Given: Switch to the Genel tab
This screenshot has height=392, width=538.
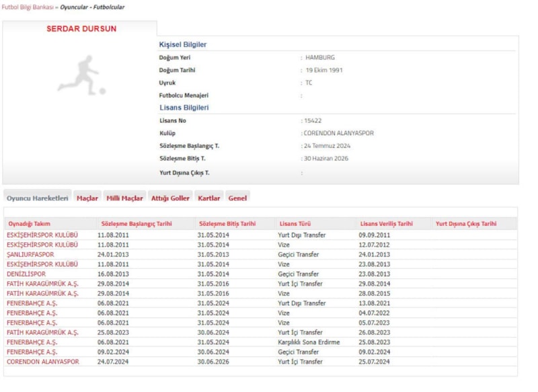Looking at the screenshot, I should (x=237, y=198).
